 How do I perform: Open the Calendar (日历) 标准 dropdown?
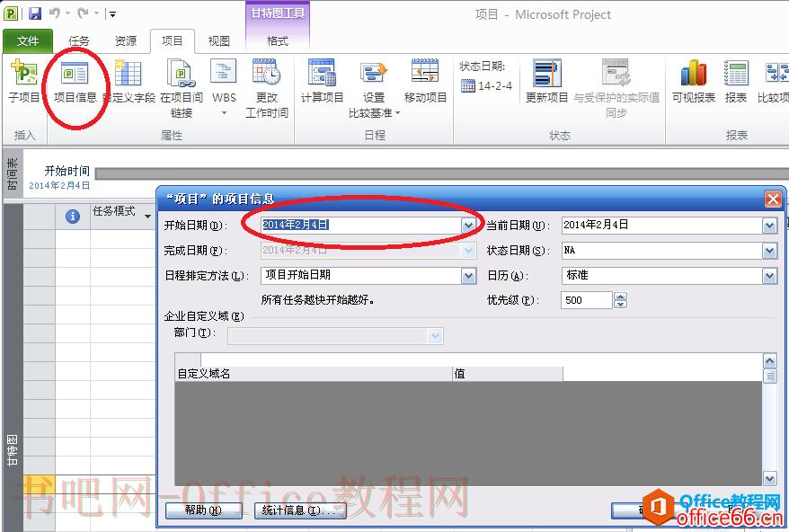click(769, 275)
